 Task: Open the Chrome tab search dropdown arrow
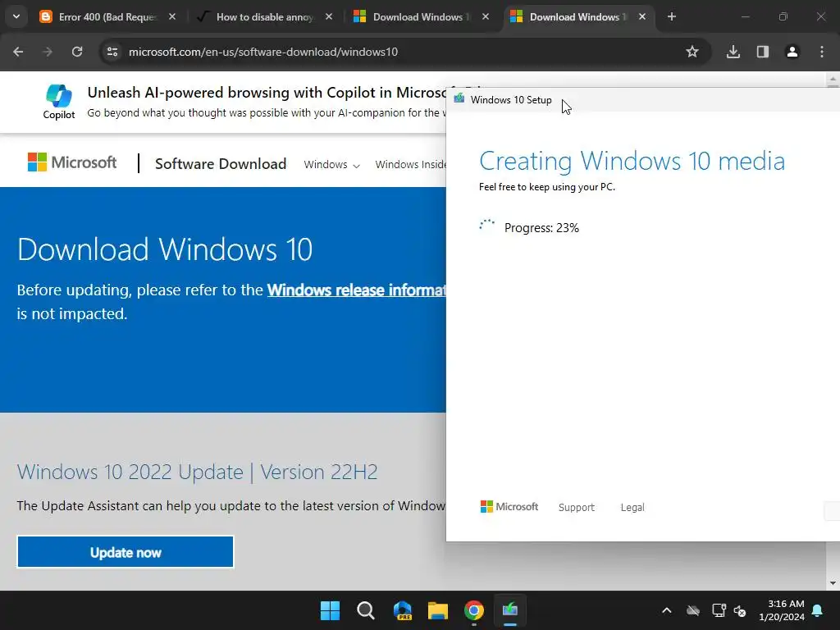pyautogui.click(x=16, y=16)
